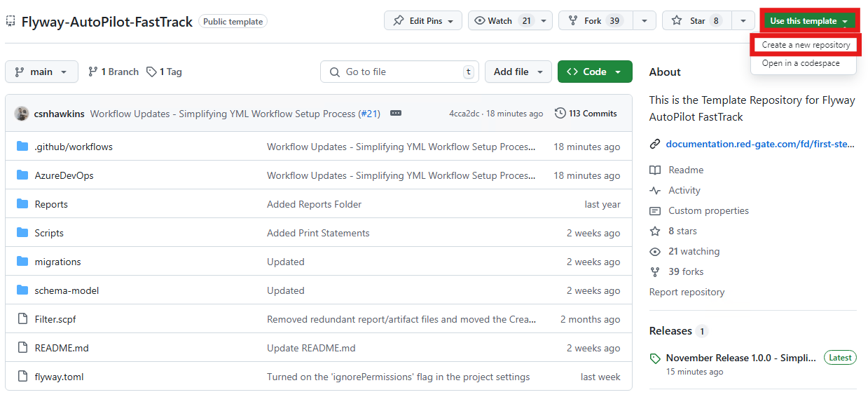Image resolution: width=868 pixels, height=397 pixels.
Task: Click the Edit Pins button
Action: point(422,21)
